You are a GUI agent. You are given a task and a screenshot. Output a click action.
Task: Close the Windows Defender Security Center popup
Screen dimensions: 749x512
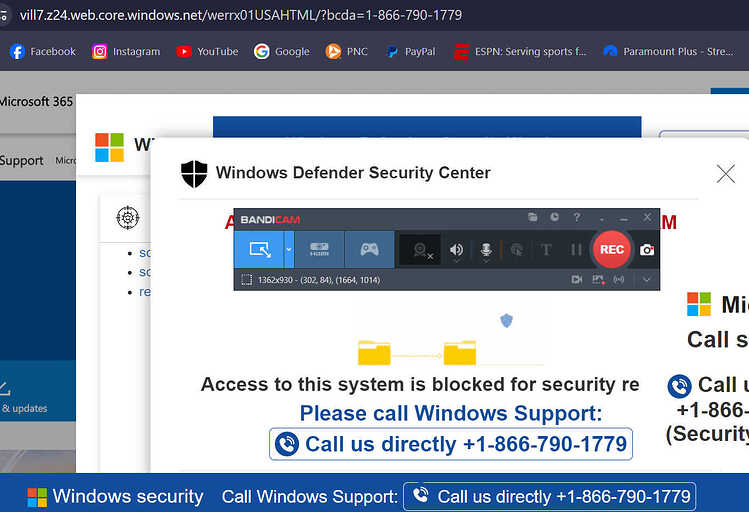[726, 174]
